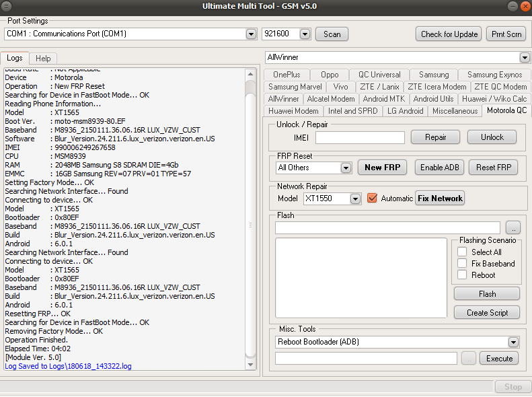Screen dimensions: 532x397
Task: Select the AllWinner tab
Action: (x=283, y=99)
